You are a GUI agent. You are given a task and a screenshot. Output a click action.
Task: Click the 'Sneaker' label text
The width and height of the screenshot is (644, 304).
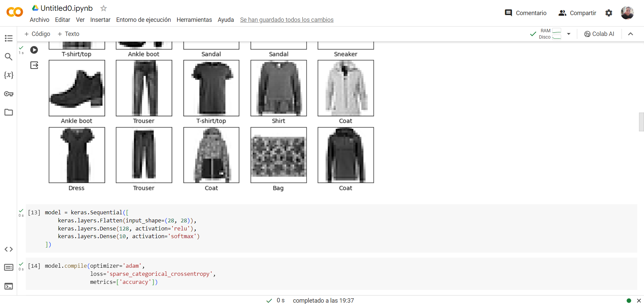point(346,54)
